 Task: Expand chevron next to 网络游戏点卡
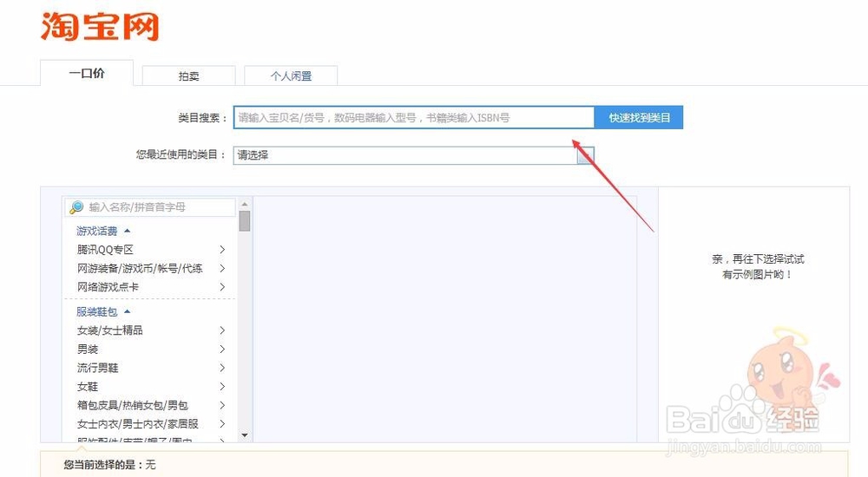[x=222, y=287]
